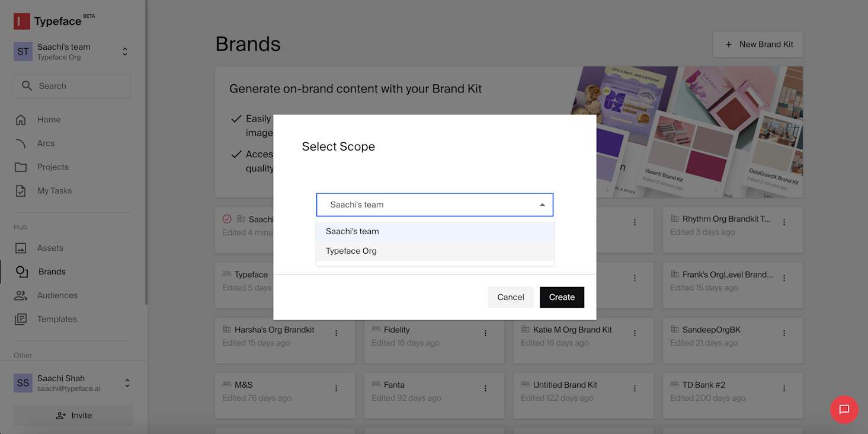Screen dimensions: 868x434
Task: Open options for Frank's OrgLevel Brand kit
Action: (x=784, y=277)
